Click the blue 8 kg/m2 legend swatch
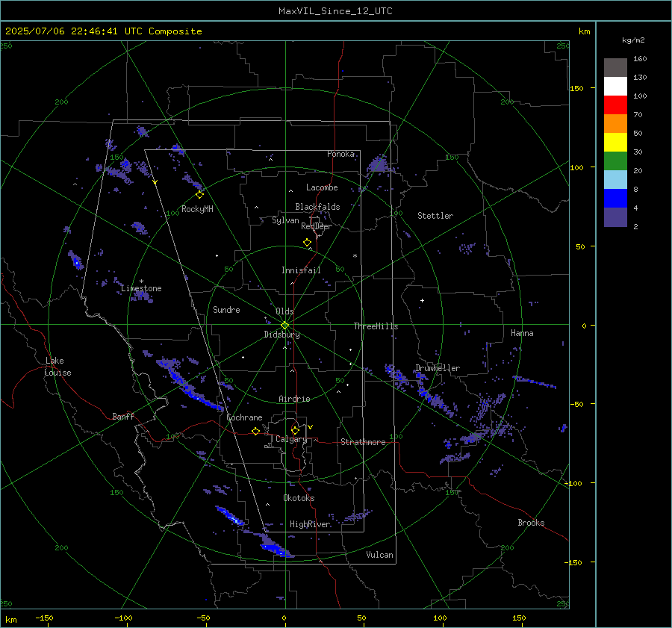This screenshot has width=672, height=628. [x=615, y=198]
